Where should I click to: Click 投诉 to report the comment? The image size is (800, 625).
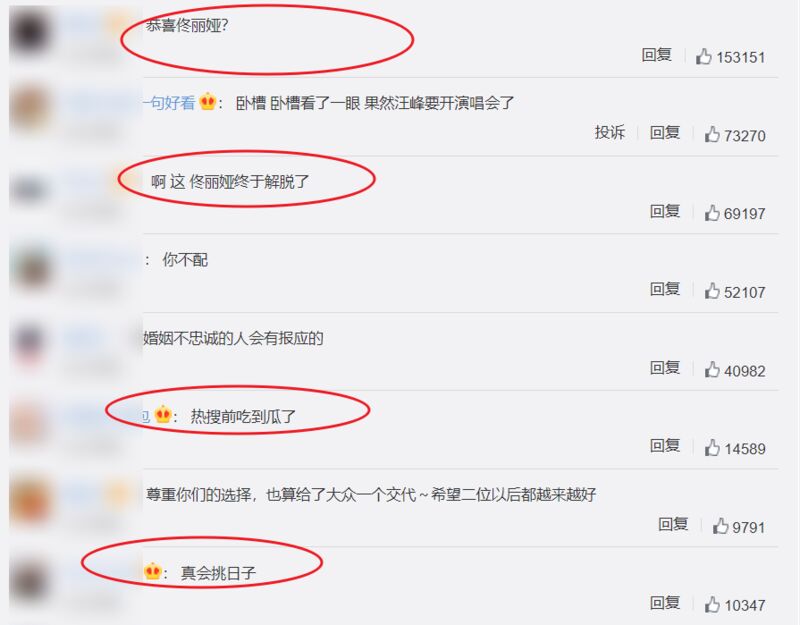[x=610, y=133]
